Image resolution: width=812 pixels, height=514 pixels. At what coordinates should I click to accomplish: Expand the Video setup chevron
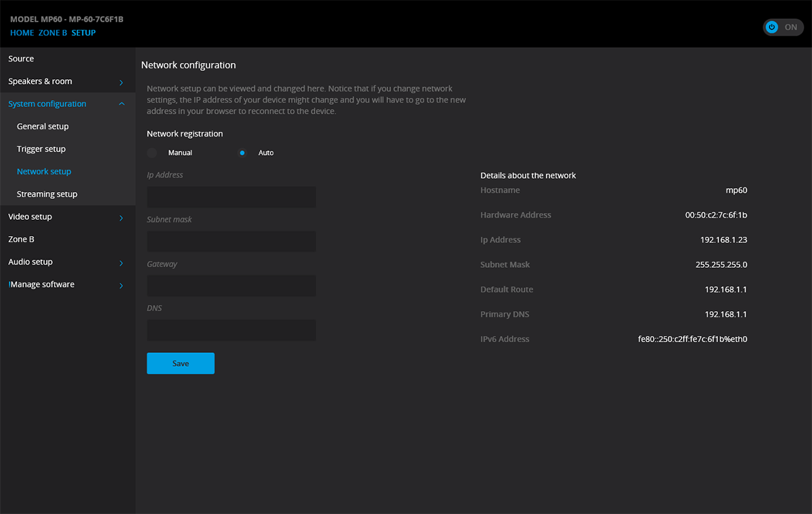coord(121,217)
